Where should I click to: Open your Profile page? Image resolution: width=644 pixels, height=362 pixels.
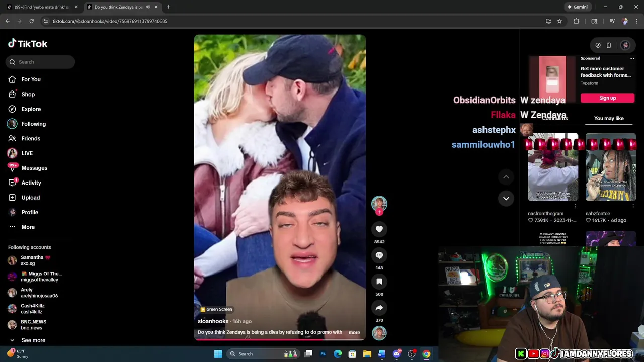pyautogui.click(x=29, y=212)
